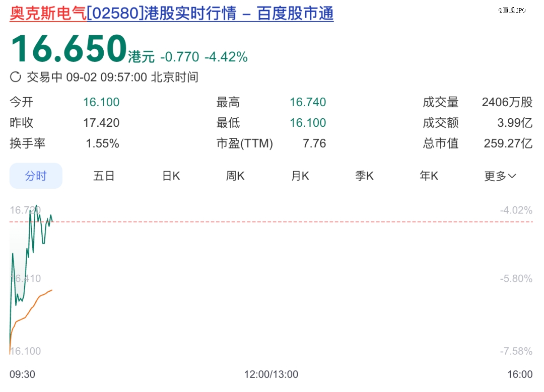Viewport: 544px width, 392px height.
Task: Click the -5.80% axis label on the chart
Action: coord(516,278)
